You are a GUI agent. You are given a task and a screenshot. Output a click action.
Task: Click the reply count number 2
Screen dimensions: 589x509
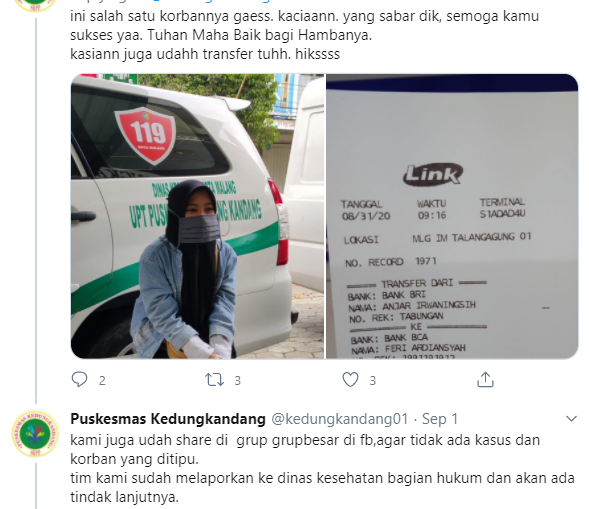102,381
